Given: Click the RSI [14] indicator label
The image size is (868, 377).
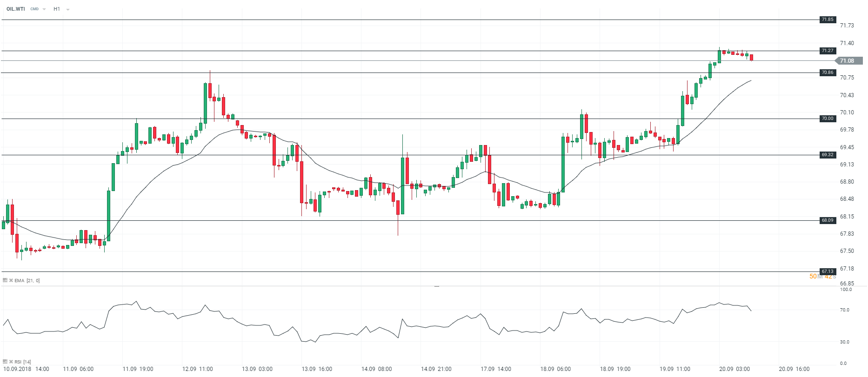Looking at the screenshot, I should (x=23, y=362).
